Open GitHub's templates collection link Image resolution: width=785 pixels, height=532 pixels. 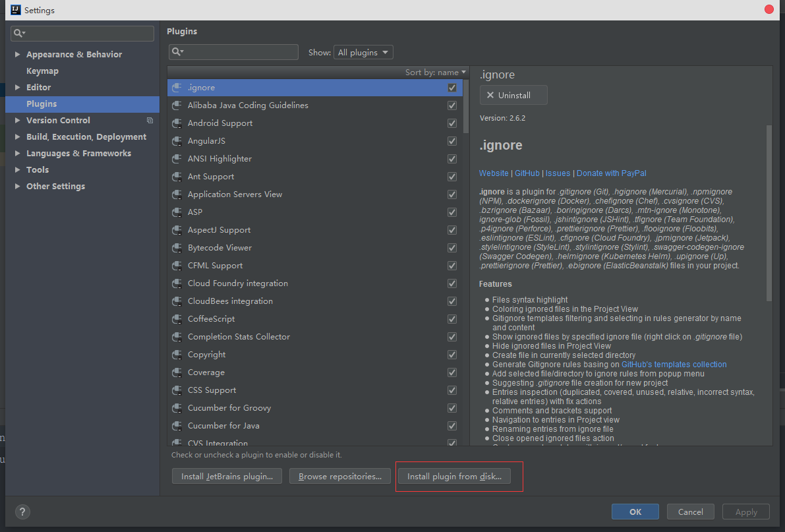[674, 365]
